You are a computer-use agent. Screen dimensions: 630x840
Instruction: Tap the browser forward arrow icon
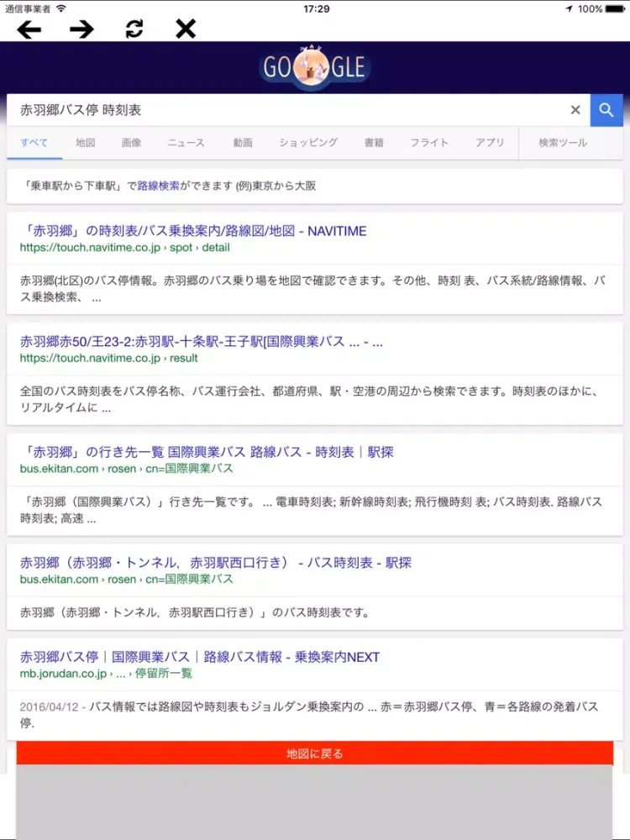tap(81, 29)
